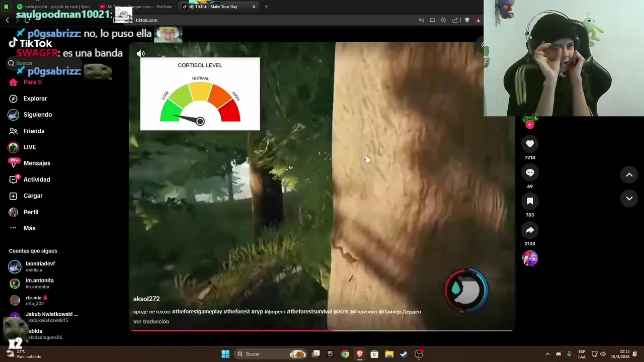Share the video via the arrow icon
644x362 pixels.
530,230
